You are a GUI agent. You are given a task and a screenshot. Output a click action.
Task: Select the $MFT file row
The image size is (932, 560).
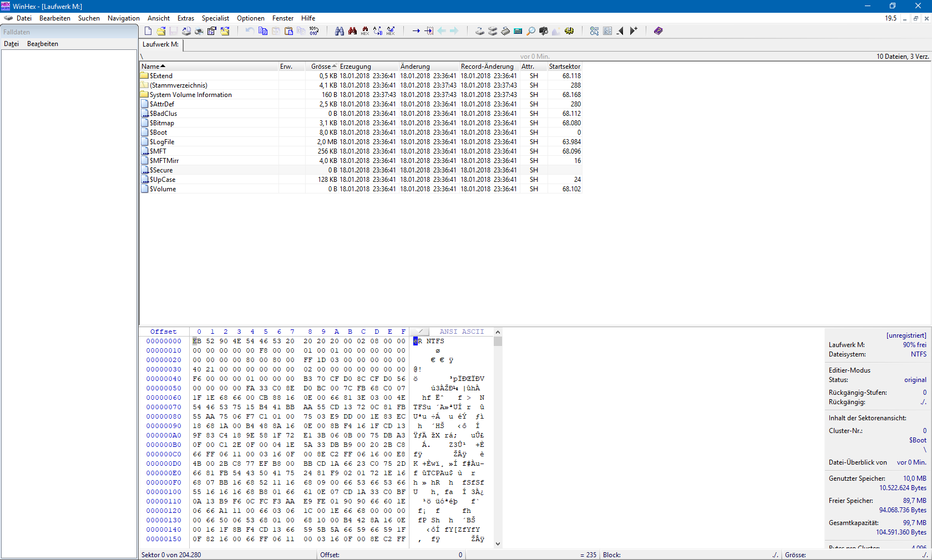click(361, 151)
